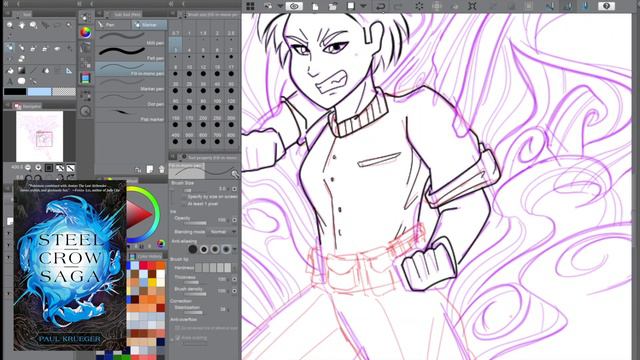640x360 pixels.
Task: Select the Gradient tool
Action: (x=22, y=71)
